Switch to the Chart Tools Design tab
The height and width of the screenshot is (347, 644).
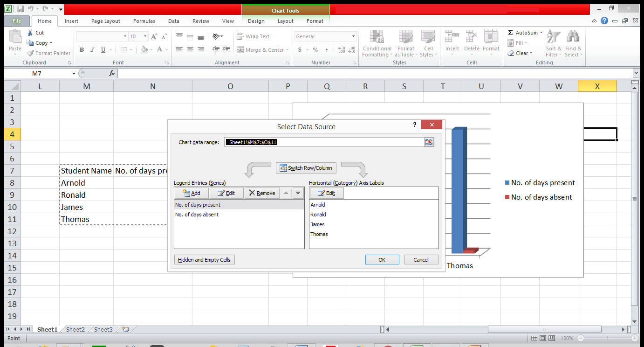click(x=256, y=21)
